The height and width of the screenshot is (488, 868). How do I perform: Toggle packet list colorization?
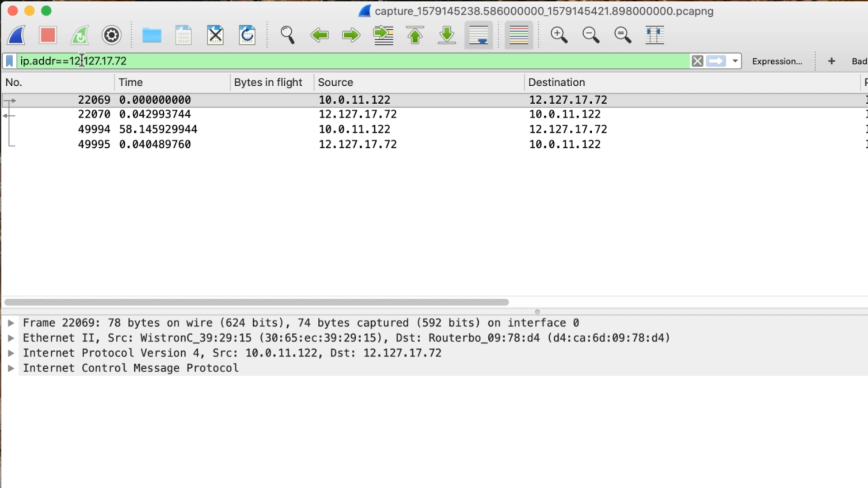[x=519, y=35]
